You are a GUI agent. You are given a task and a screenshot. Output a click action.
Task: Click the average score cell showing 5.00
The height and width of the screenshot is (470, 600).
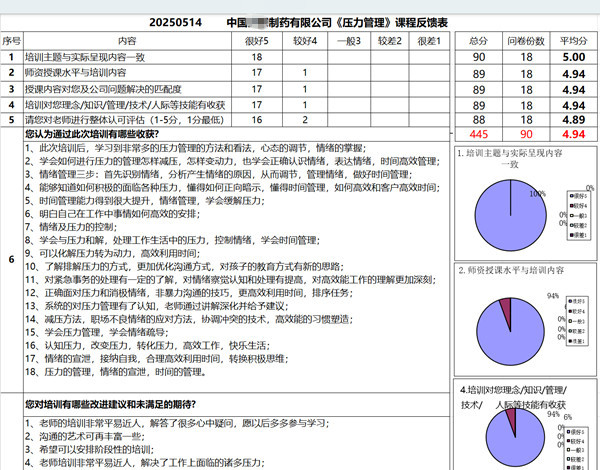pyautogui.click(x=573, y=57)
